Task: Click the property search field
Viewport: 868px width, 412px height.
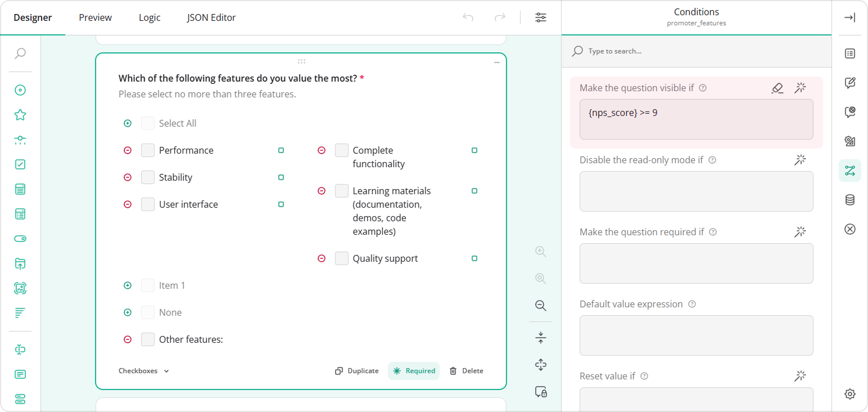Action: [697, 51]
